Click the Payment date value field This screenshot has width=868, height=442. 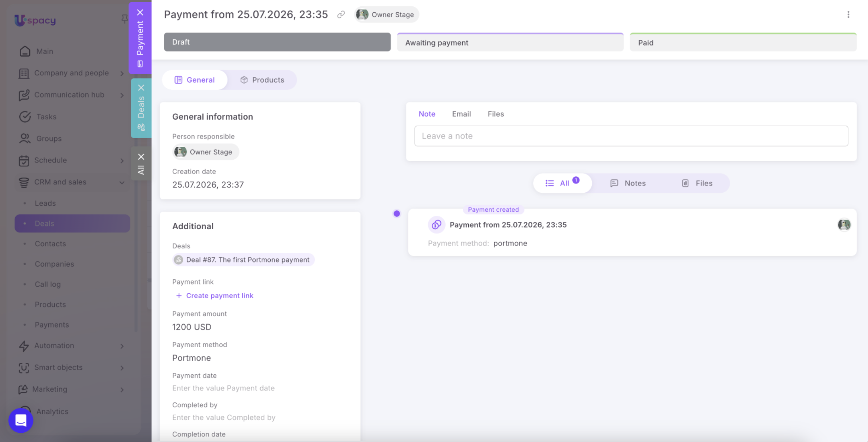pos(223,388)
